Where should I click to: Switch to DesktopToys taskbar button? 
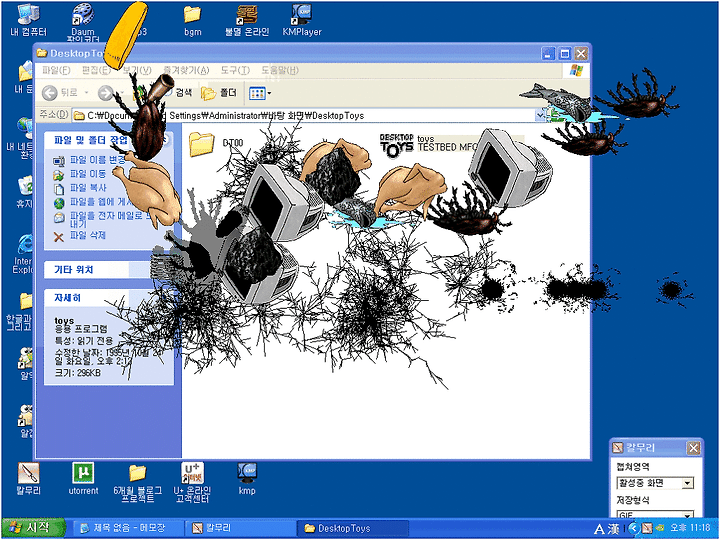[x=352, y=528]
